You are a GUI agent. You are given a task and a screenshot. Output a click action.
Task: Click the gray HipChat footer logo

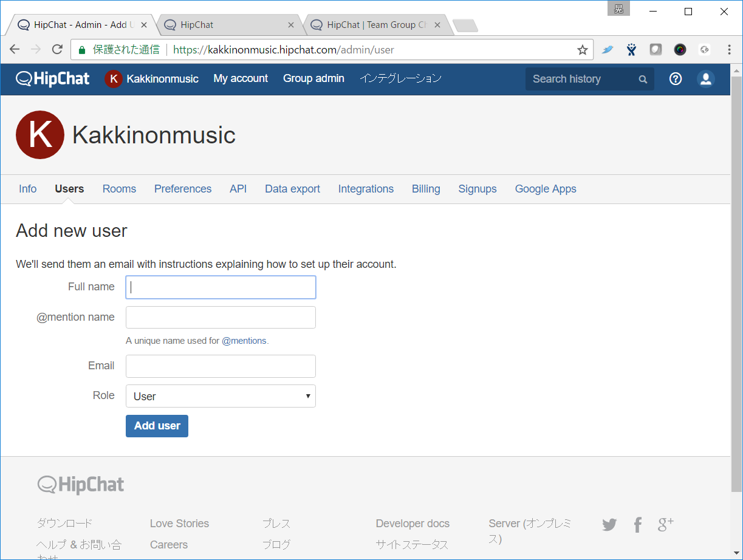click(x=81, y=485)
